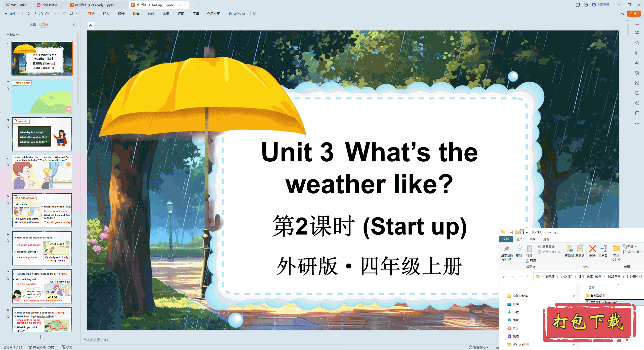The width and height of the screenshot is (644, 350).
Task: Click the three dots more icon in sidebar
Action: click(x=637, y=123)
